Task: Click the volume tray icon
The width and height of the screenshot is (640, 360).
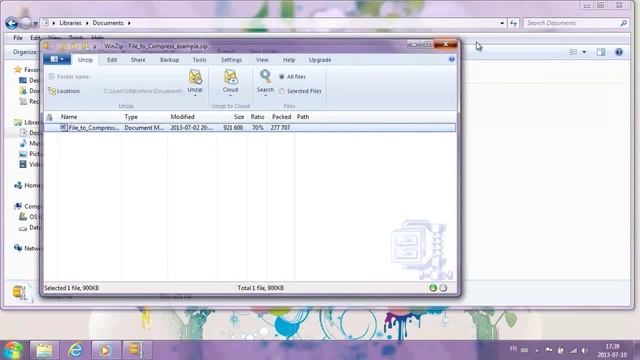Action: click(585, 350)
